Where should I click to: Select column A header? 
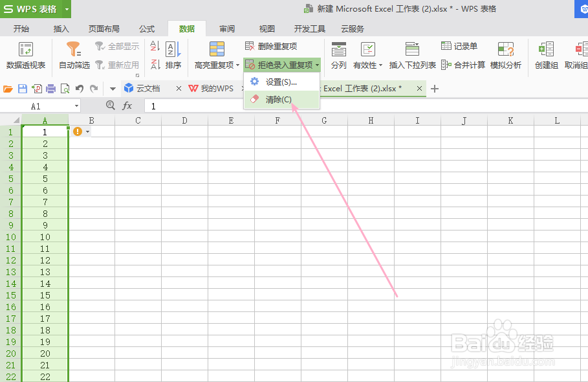coord(45,120)
